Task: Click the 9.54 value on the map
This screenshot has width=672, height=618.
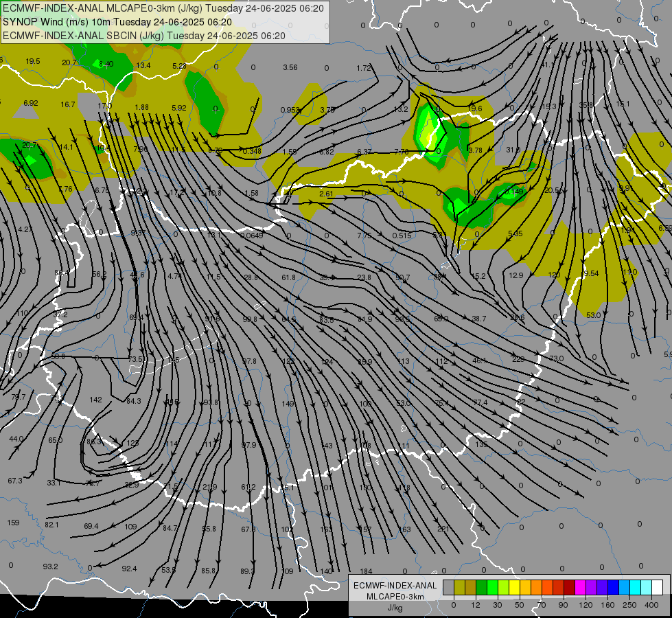Action: tap(591, 273)
